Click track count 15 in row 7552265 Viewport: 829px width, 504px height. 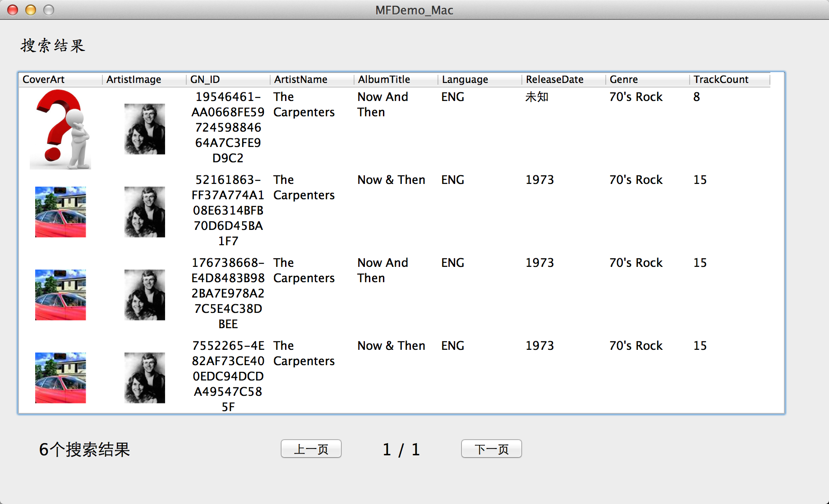click(700, 346)
